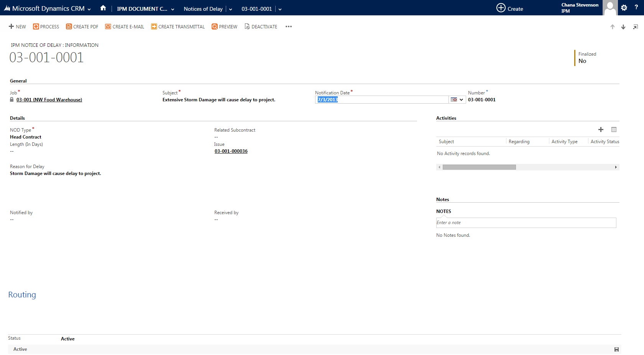Expand the Notices of Delay navigation chevron
644x355 pixels.
(230, 8)
